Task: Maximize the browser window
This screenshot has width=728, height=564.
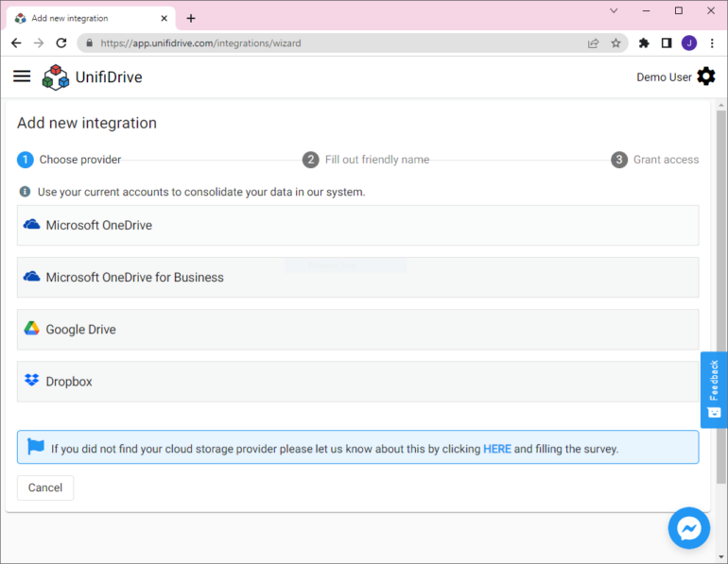Action: [679, 10]
